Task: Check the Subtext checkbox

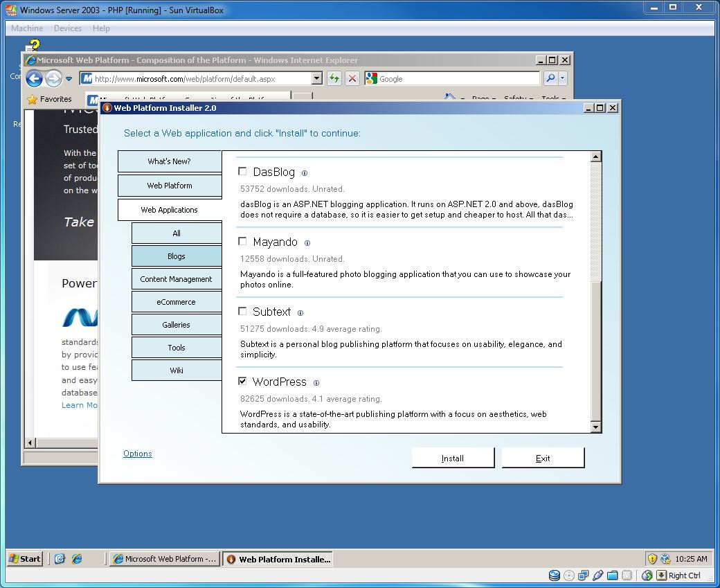Action: [242, 311]
